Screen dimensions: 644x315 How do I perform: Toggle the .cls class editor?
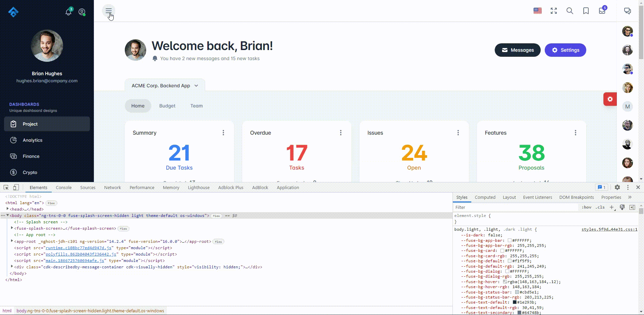pos(600,207)
